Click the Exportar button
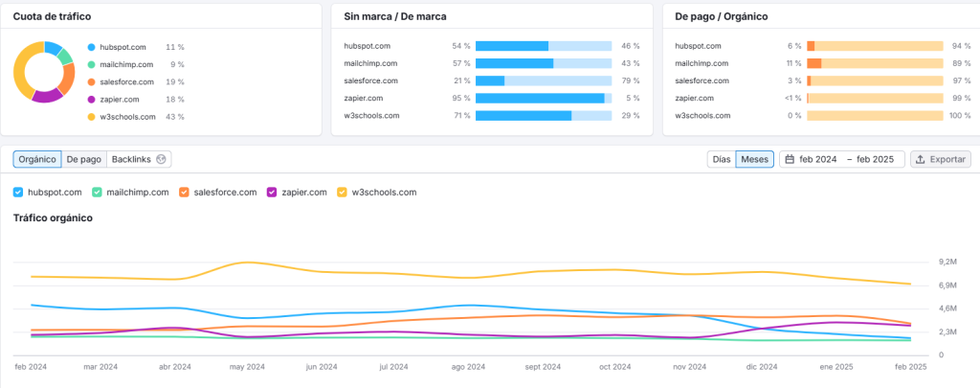 [x=940, y=159]
